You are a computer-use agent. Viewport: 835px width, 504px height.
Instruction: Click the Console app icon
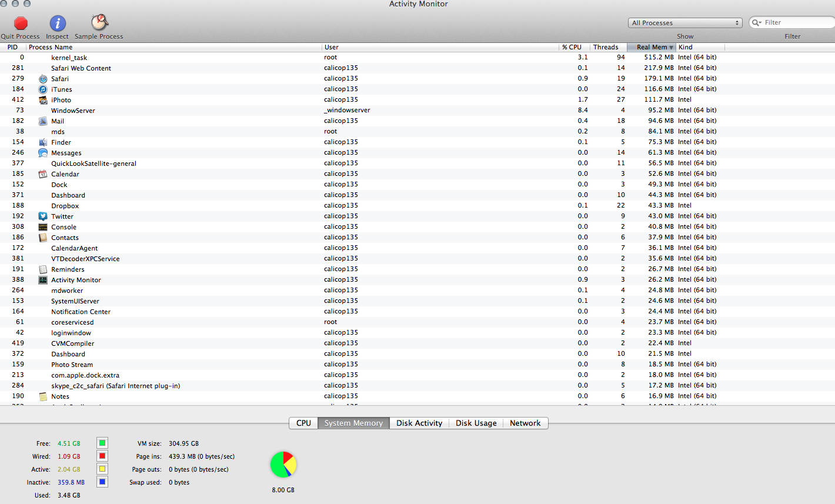(43, 227)
